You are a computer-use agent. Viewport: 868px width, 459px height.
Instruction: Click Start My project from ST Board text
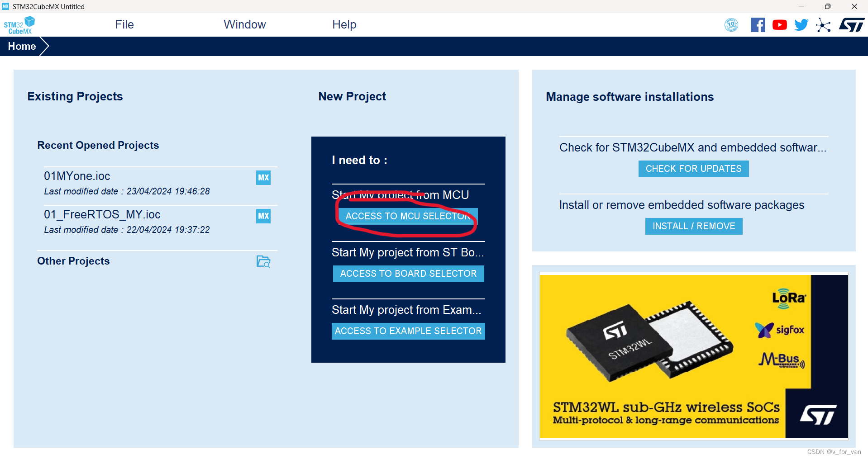[x=408, y=252]
